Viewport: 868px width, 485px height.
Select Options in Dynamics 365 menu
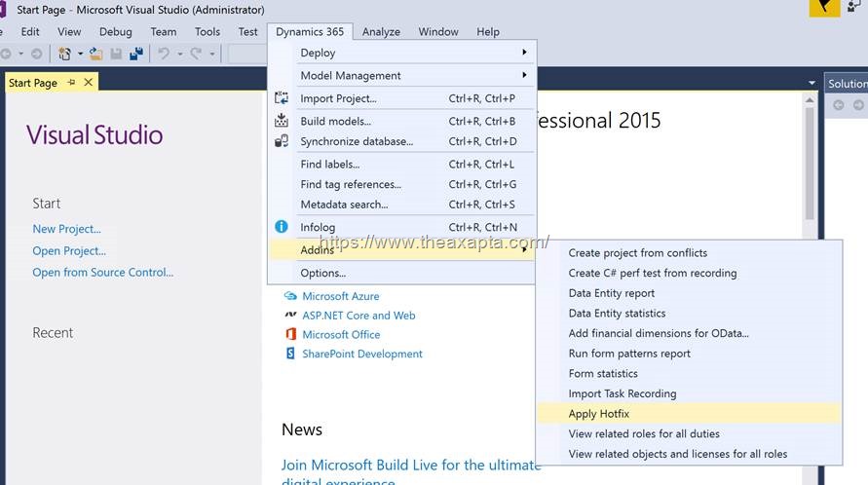pos(402,273)
